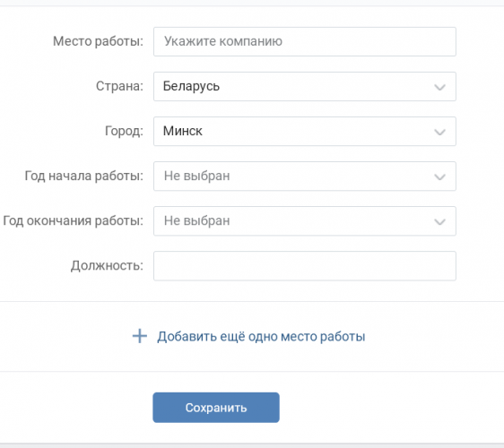Open the Страна dropdown showing Беларусь
Image resolution: width=504 pixels, height=448 pixels.
tap(305, 86)
